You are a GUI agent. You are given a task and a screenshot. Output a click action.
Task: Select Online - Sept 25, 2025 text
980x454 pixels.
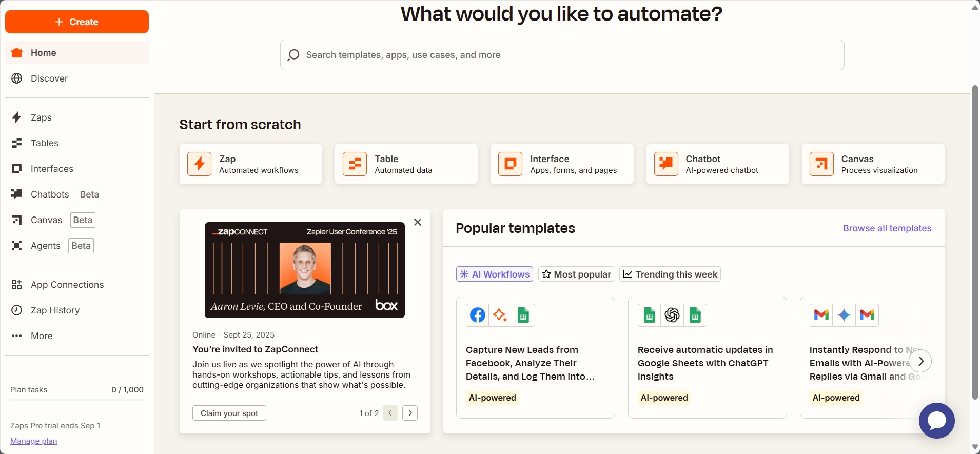click(233, 335)
